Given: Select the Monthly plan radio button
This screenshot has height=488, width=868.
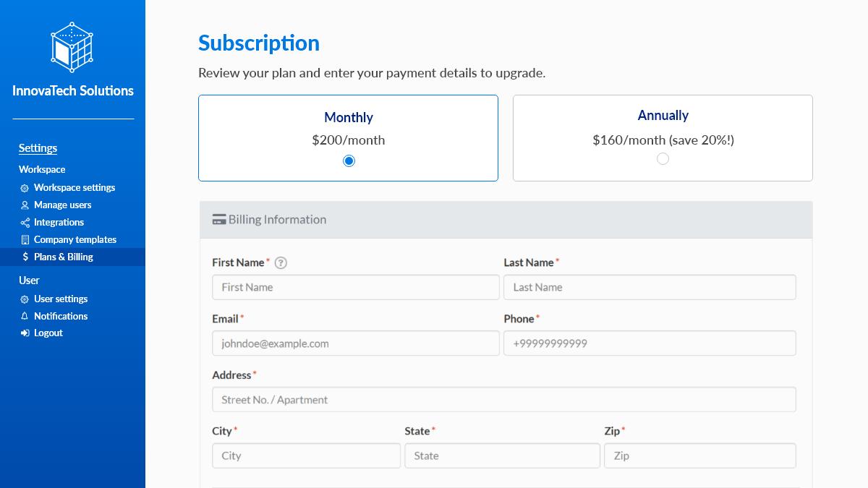Looking at the screenshot, I should (x=349, y=160).
